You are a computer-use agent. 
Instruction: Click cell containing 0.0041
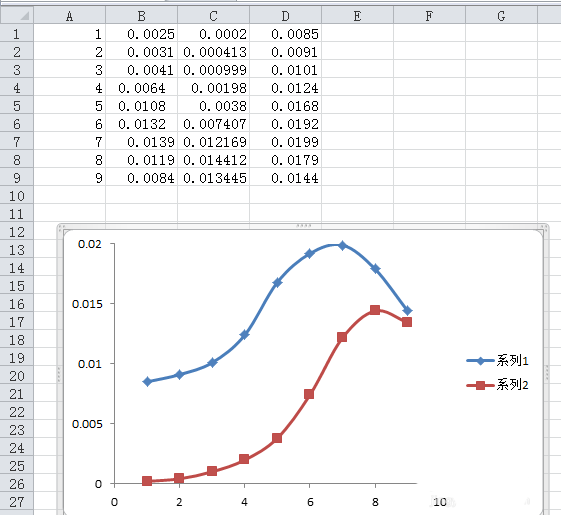click(141, 69)
